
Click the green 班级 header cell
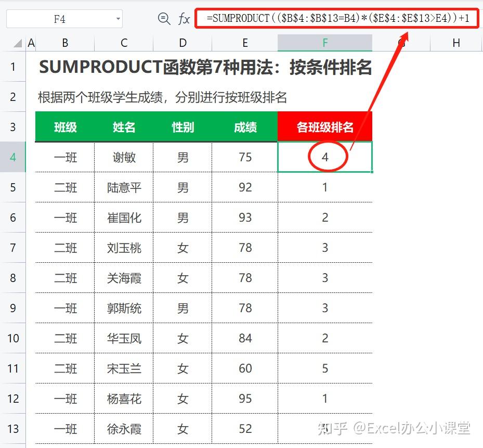(x=64, y=126)
